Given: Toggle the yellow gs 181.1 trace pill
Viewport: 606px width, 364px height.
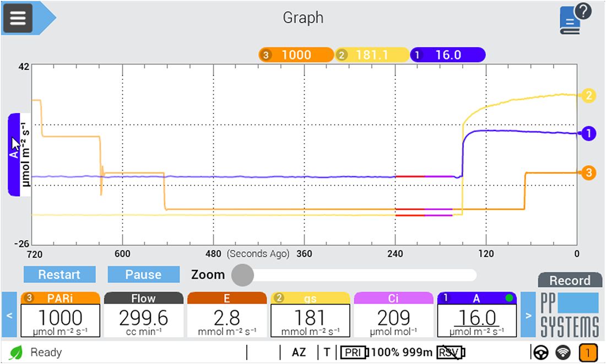Looking at the screenshot, I should [372, 55].
